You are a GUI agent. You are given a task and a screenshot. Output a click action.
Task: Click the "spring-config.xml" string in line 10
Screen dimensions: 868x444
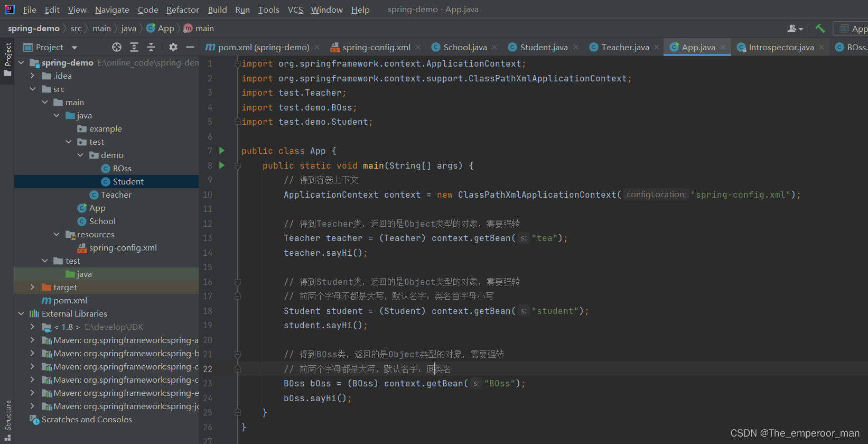pos(740,195)
